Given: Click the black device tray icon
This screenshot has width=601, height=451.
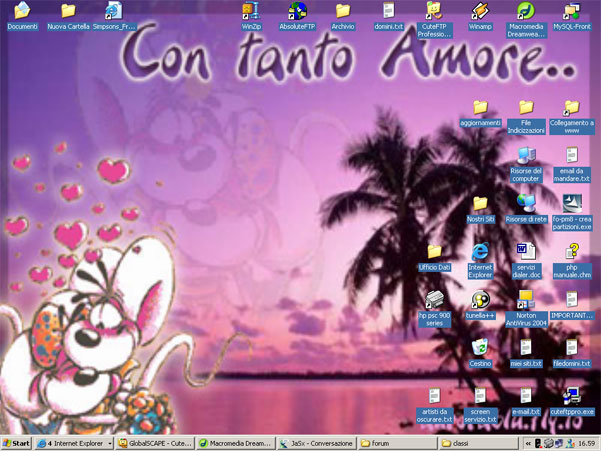Looking at the screenshot, I should tap(538, 444).
